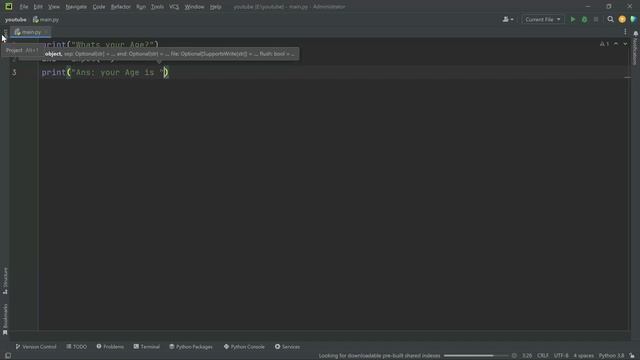The image size is (640, 360).
Task: Click the lock read-only toggle in status bar
Action: pyautogui.click(x=632, y=356)
